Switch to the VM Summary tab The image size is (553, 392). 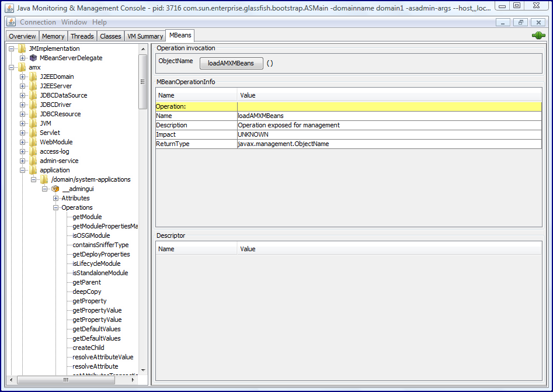pos(145,36)
